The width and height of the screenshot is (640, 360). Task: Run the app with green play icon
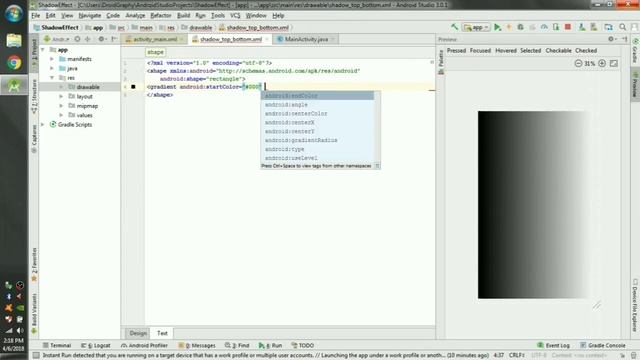pos(497,27)
